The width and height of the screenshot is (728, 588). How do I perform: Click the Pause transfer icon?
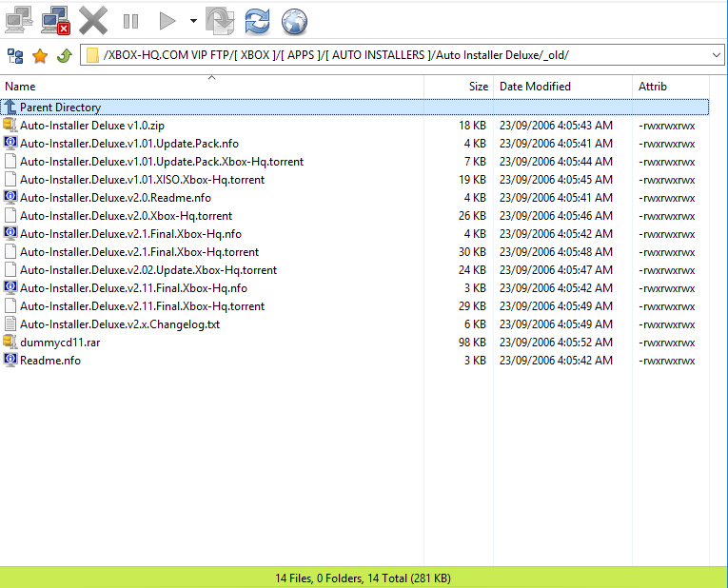point(130,20)
